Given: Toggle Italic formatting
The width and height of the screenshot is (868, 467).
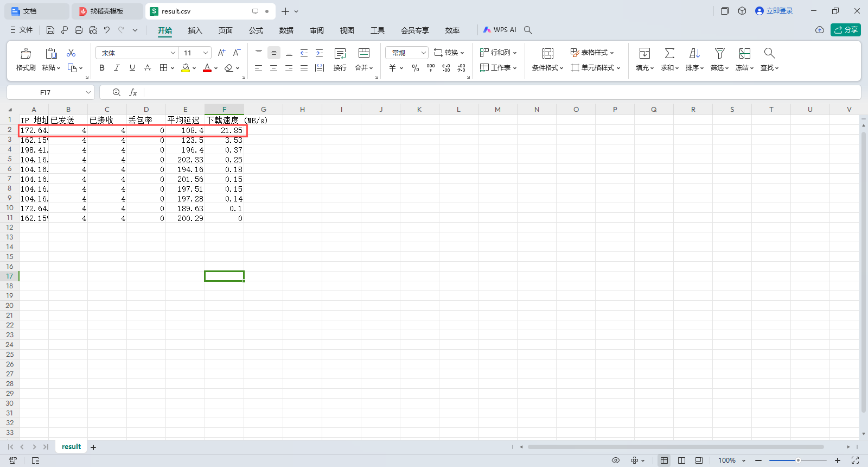Looking at the screenshot, I should click(x=117, y=68).
